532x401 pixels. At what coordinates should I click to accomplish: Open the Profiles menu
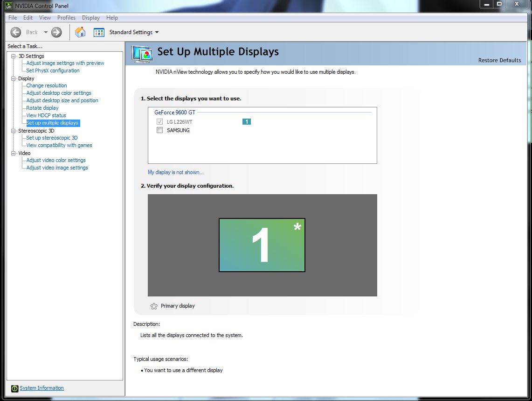(x=66, y=18)
